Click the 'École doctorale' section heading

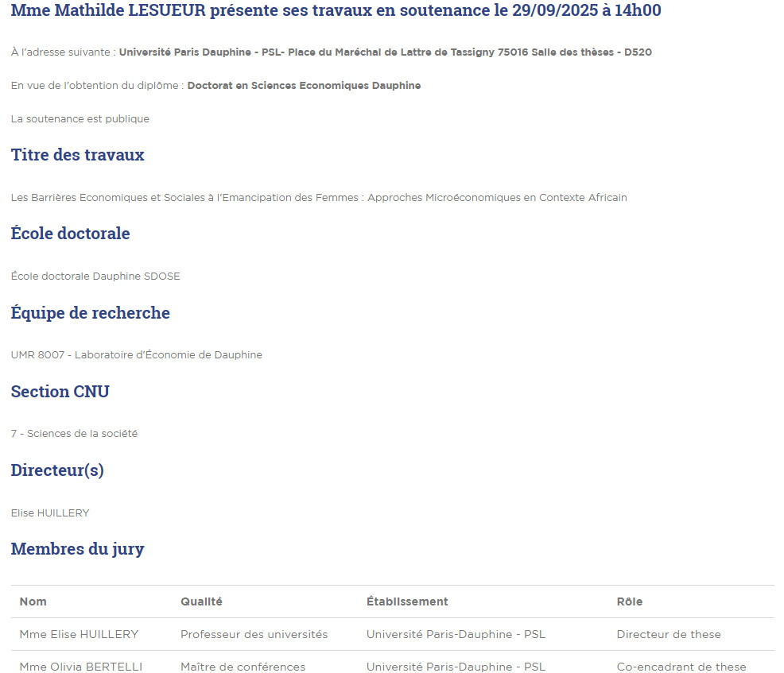click(x=71, y=234)
